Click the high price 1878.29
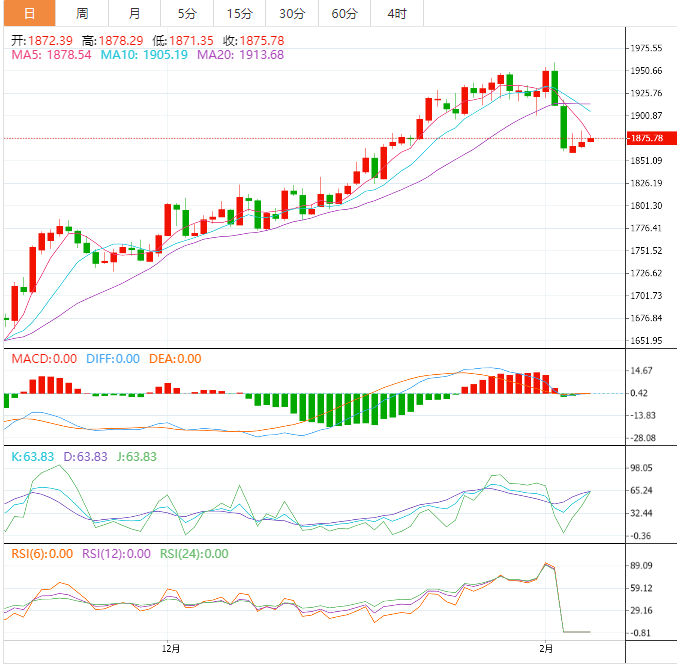The image size is (677, 670). point(121,41)
